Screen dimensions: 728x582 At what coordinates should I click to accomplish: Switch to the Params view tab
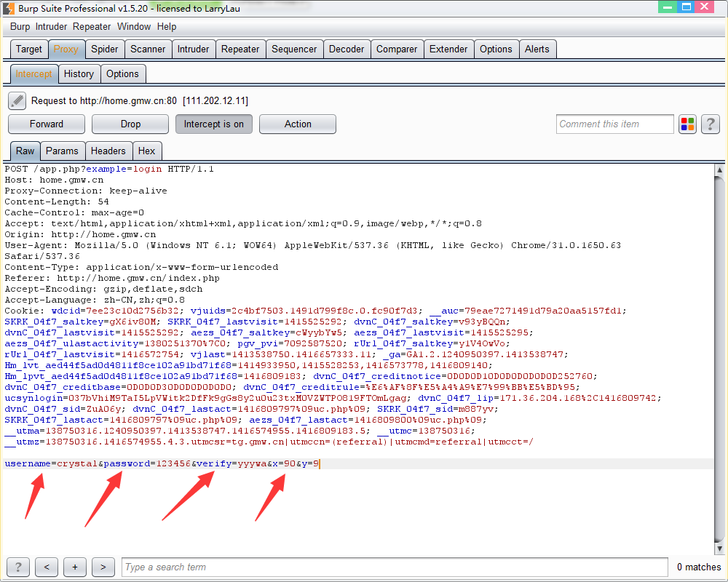(x=62, y=151)
